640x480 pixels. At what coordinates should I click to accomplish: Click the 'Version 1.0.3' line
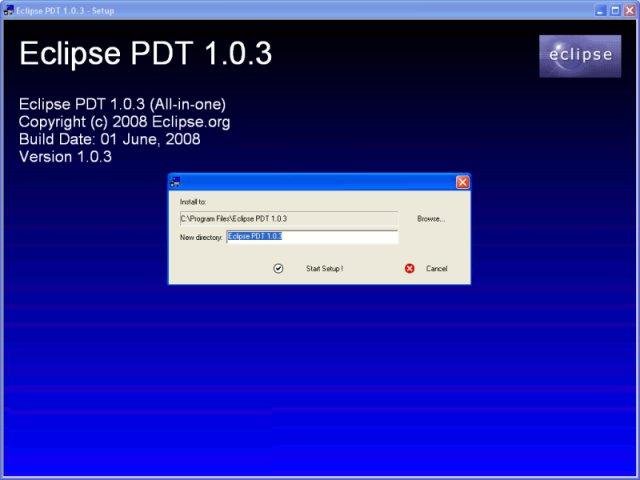coord(65,157)
